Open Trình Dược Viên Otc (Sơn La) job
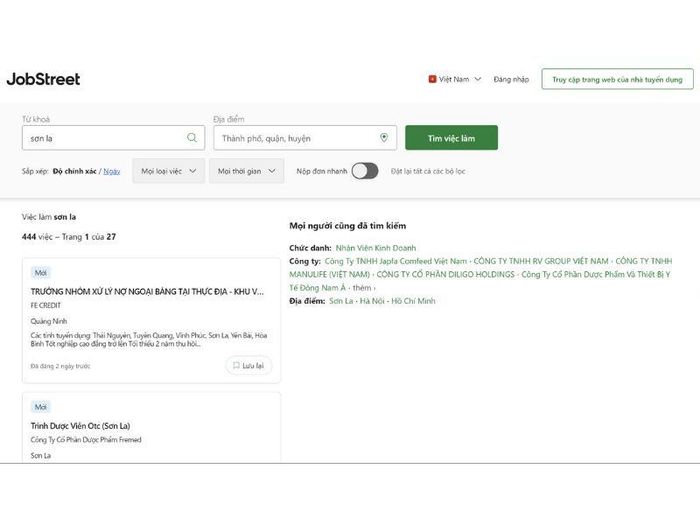Viewport: 700px width, 525px height. (80, 425)
